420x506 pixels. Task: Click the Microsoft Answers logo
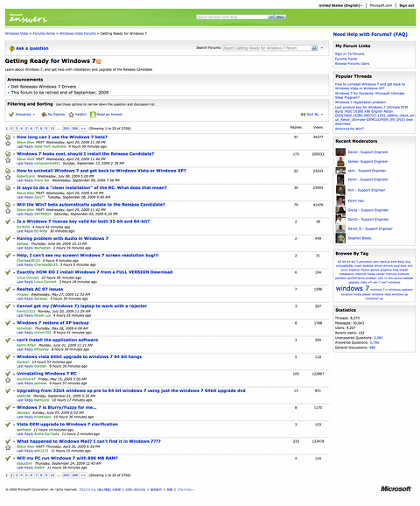coord(28,18)
